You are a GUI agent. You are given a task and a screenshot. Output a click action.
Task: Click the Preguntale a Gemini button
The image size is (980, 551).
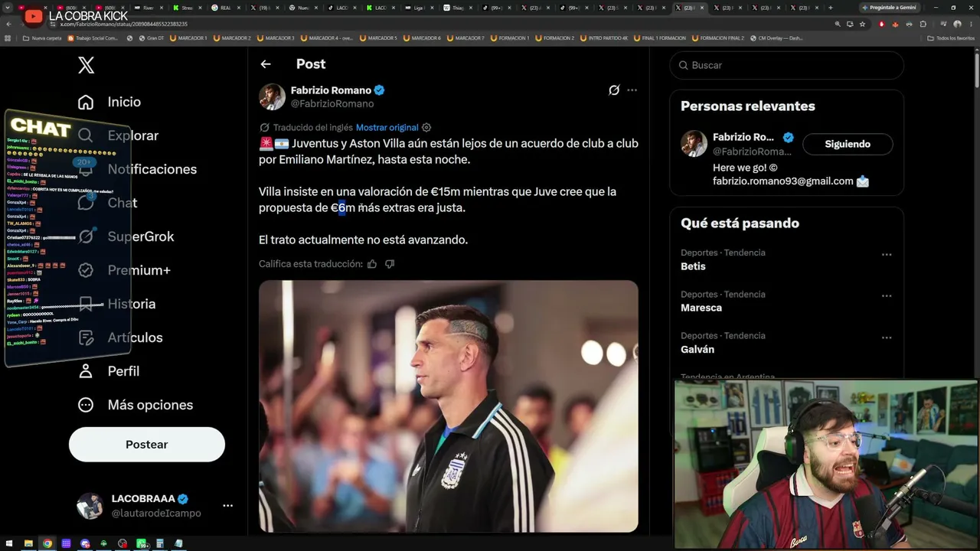(x=888, y=8)
